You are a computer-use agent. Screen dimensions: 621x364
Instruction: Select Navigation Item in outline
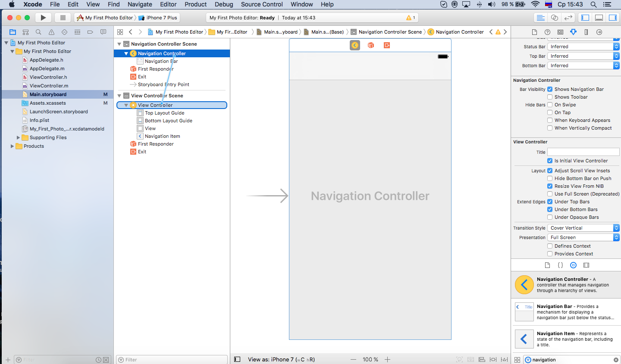162,136
